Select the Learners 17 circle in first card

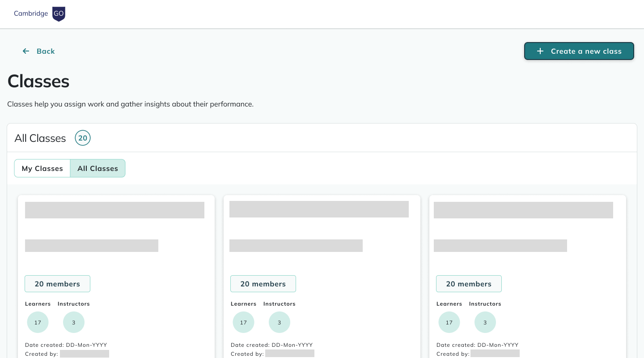38,322
